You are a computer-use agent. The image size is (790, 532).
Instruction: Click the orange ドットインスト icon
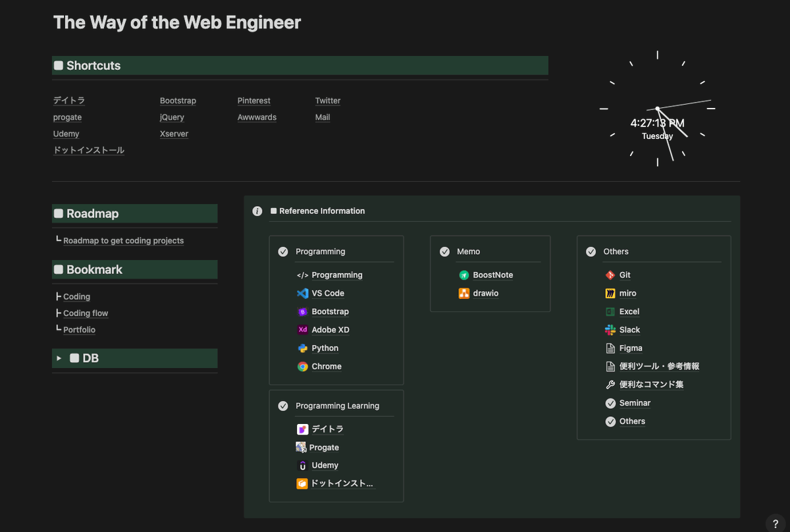click(302, 484)
